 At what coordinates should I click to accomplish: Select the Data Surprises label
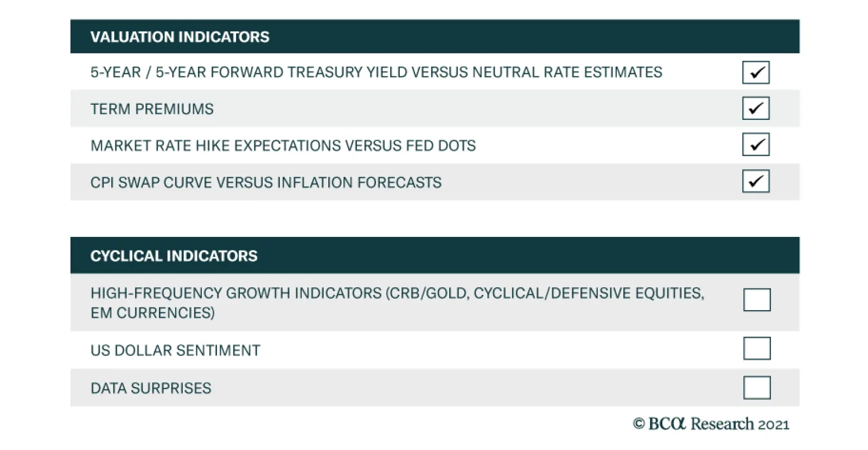click(x=151, y=388)
